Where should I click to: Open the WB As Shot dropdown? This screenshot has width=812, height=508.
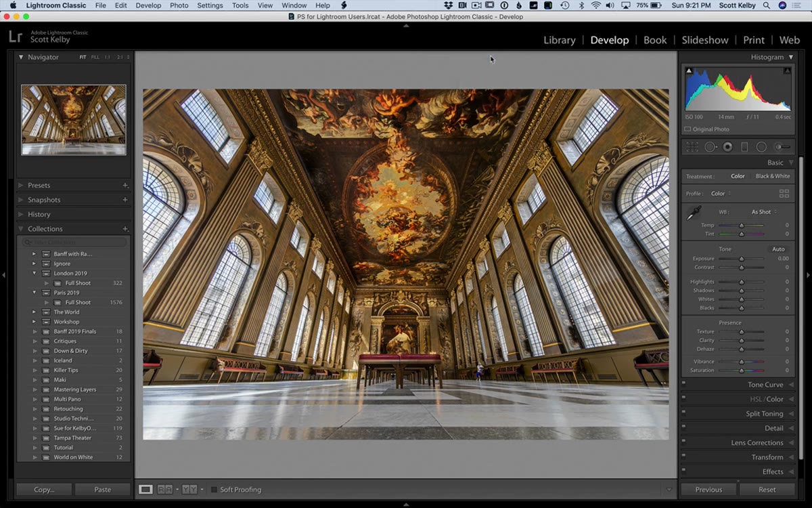tap(764, 212)
